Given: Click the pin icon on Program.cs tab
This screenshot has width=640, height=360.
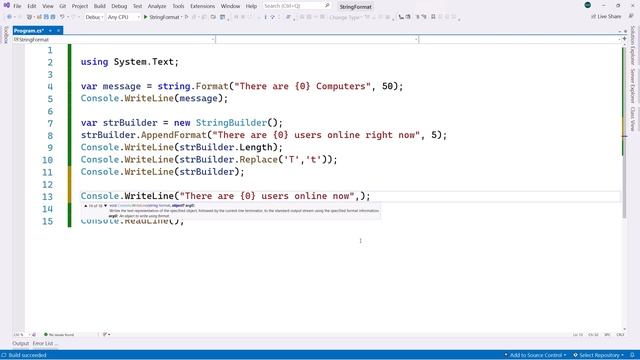Looking at the screenshot, I should [50, 31].
